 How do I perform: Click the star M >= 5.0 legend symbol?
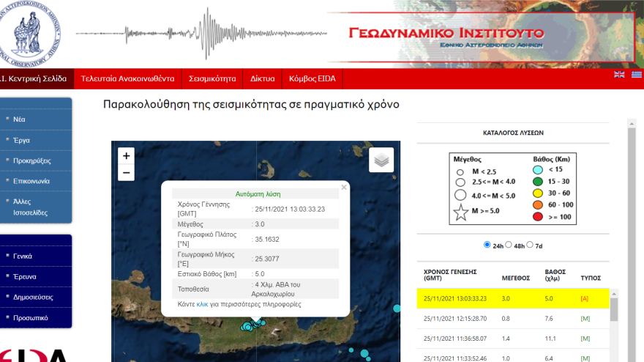coord(461,213)
